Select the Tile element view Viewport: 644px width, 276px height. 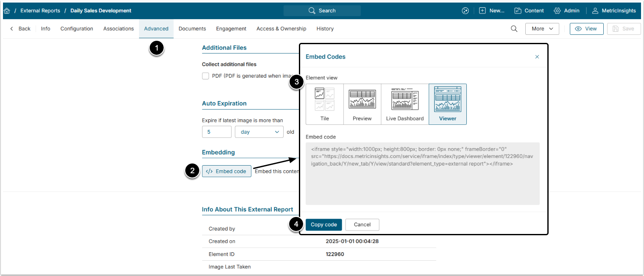[x=324, y=104]
